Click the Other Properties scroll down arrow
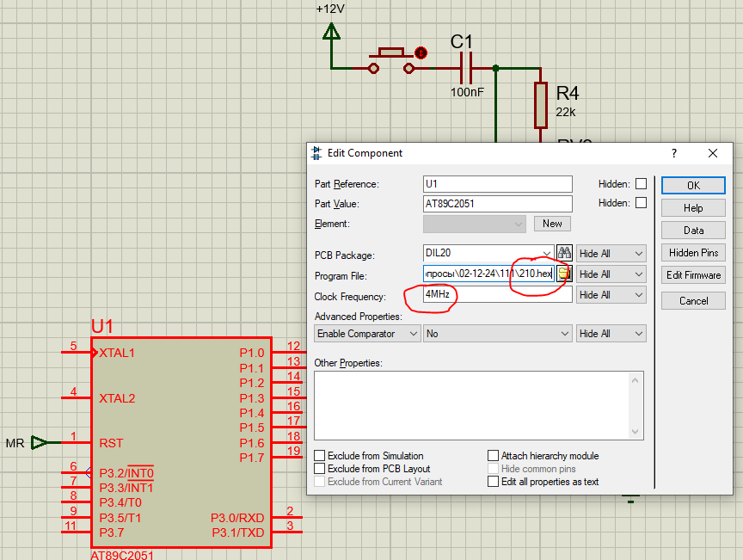The image size is (743, 560). [635, 432]
